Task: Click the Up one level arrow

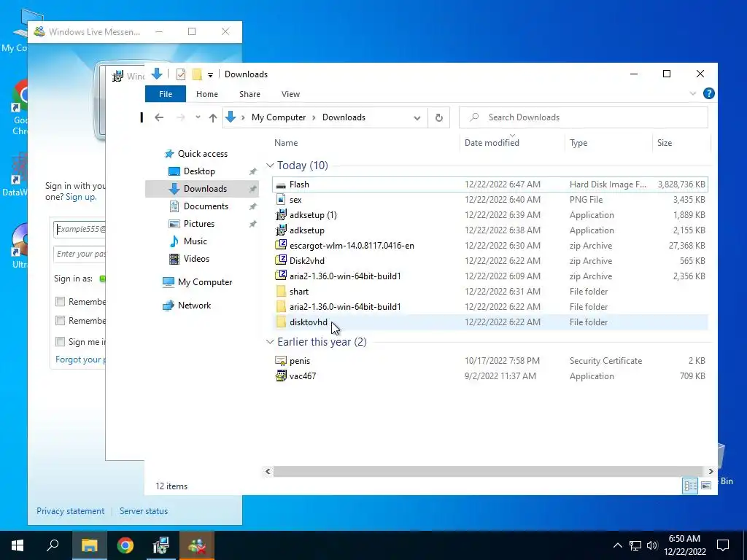Action: (x=213, y=117)
